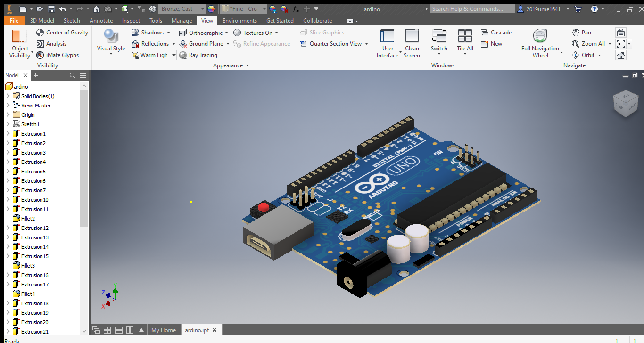The height and width of the screenshot is (343, 644).
Task: Select Extrusion7 in the browser
Action: [33, 190]
